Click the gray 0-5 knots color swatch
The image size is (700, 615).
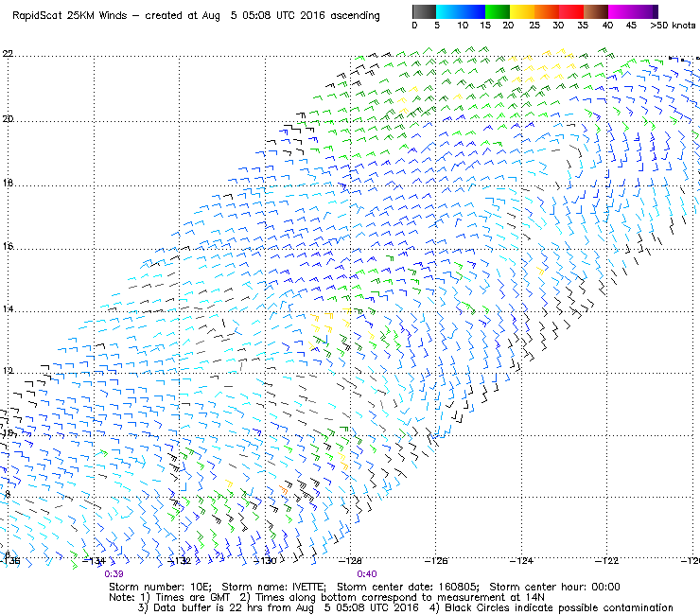(424, 11)
